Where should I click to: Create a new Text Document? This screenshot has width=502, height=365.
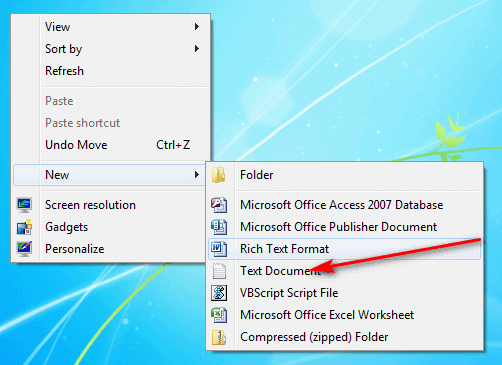point(345,271)
